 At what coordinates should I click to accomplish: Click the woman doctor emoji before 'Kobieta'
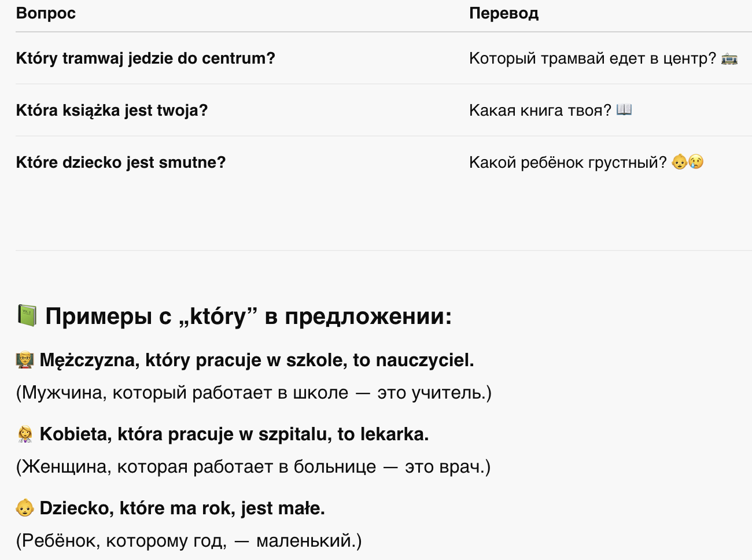pyautogui.click(x=25, y=434)
